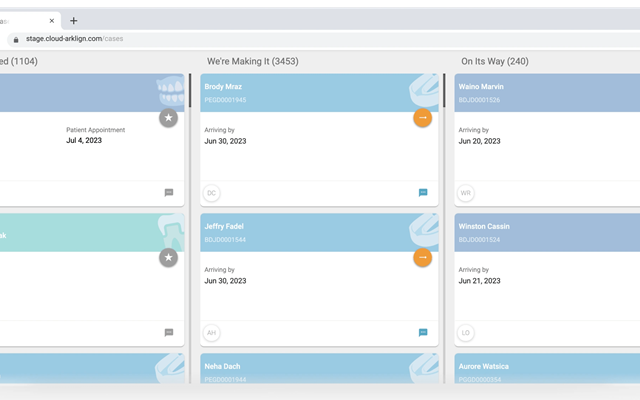The height and width of the screenshot is (400, 640).
Task: Click Jun 30, 2023 date on Brody Mraz card
Action: click(225, 141)
